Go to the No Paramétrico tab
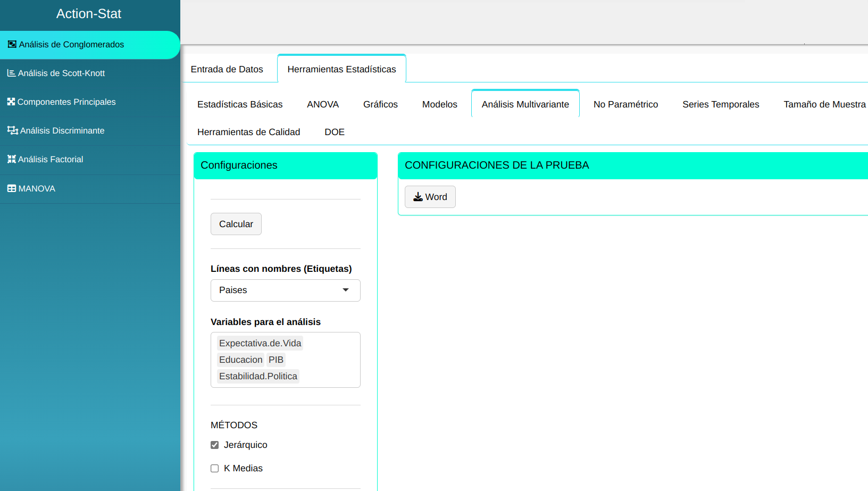Image resolution: width=868 pixels, height=491 pixels. point(625,104)
